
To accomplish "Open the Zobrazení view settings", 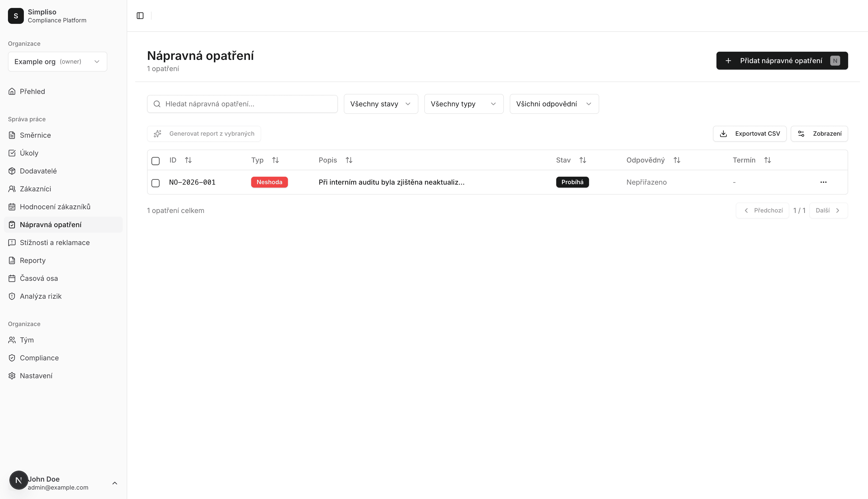I will [819, 134].
